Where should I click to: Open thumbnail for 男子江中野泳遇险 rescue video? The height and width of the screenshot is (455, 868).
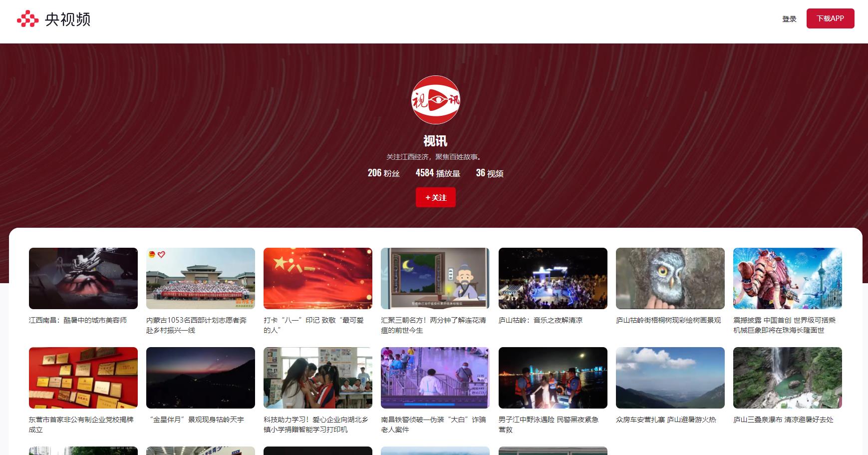(553, 378)
